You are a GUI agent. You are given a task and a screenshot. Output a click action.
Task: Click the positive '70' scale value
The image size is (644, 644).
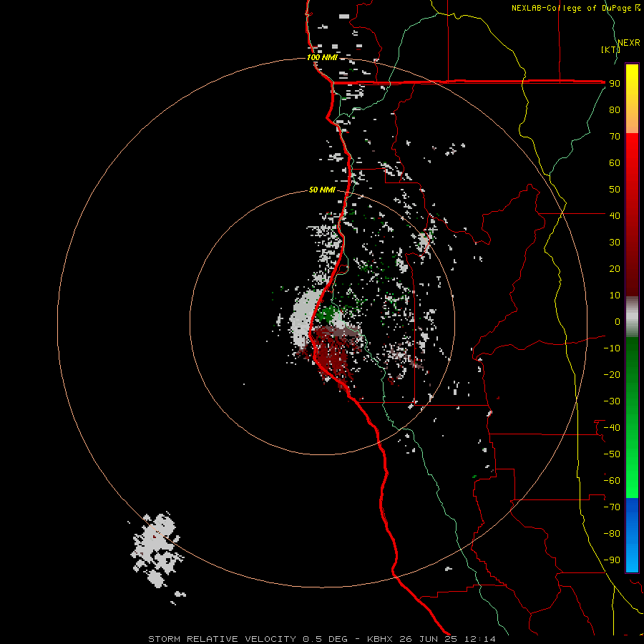coord(615,137)
